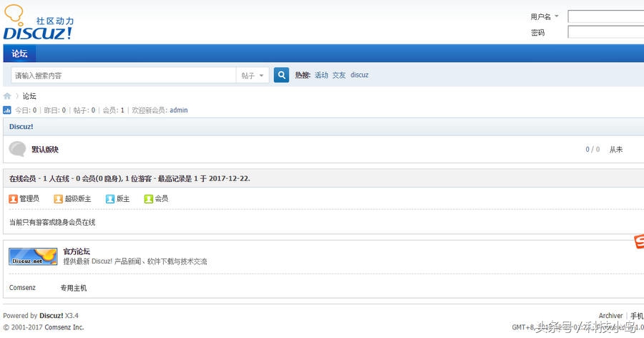Click the 论坛 breadcrumb item
The width and height of the screenshot is (644, 338).
(x=29, y=96)
